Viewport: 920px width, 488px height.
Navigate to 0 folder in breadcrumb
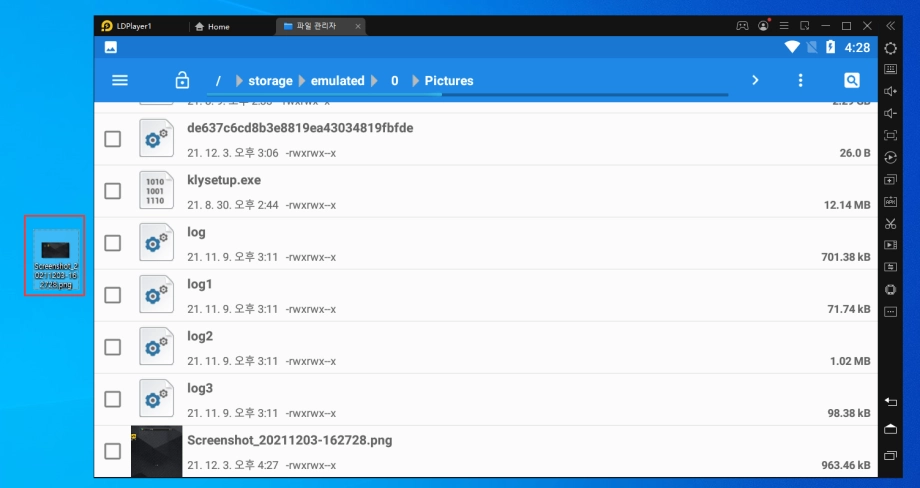click(395, 81)
